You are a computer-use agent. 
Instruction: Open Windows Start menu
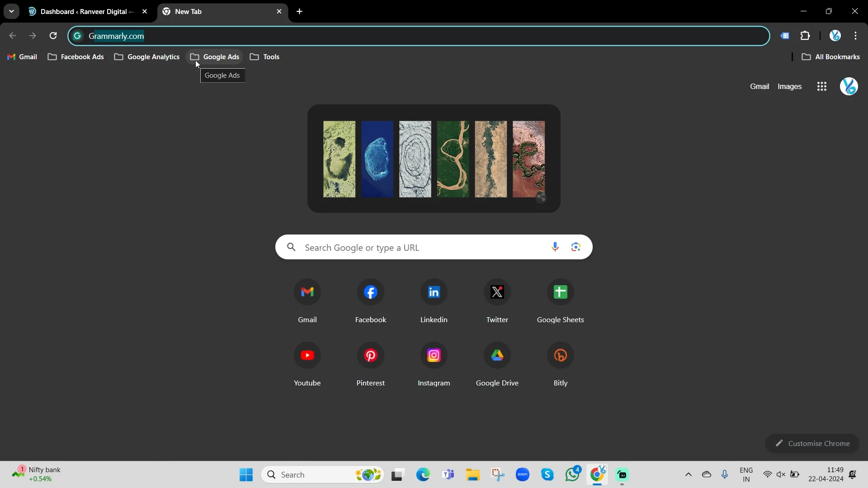(x=246, y=475)
